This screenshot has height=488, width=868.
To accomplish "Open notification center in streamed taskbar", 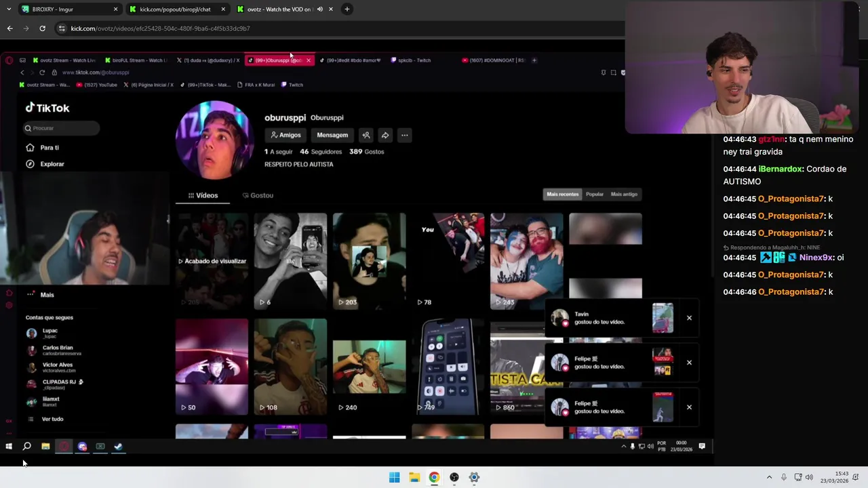I will tap(702, 446).
